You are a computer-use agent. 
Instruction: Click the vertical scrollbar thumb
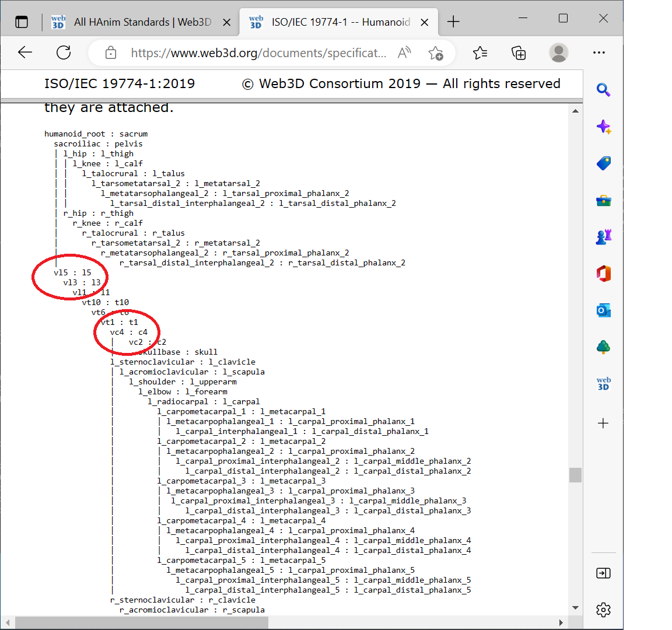(575, 475)
